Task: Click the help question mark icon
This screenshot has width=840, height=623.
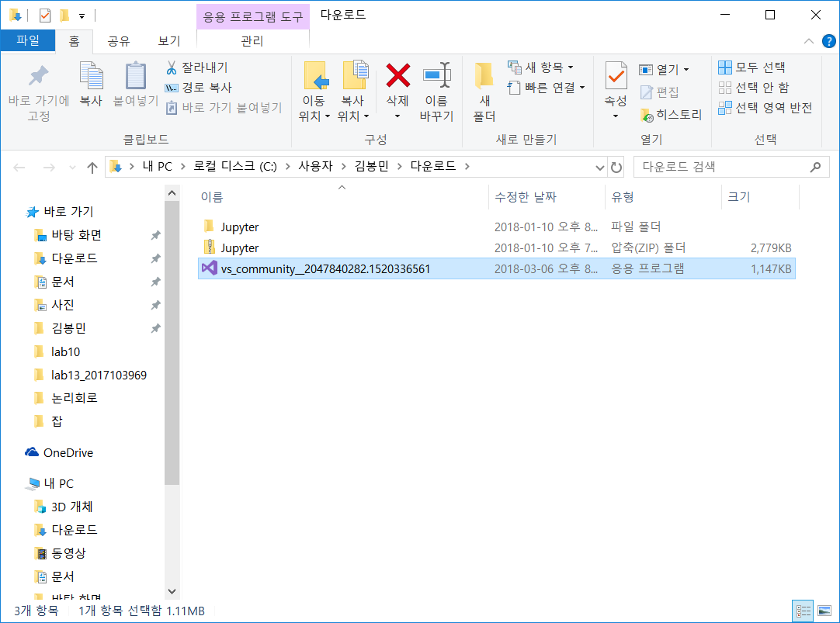Action: (x=828, y=41)
